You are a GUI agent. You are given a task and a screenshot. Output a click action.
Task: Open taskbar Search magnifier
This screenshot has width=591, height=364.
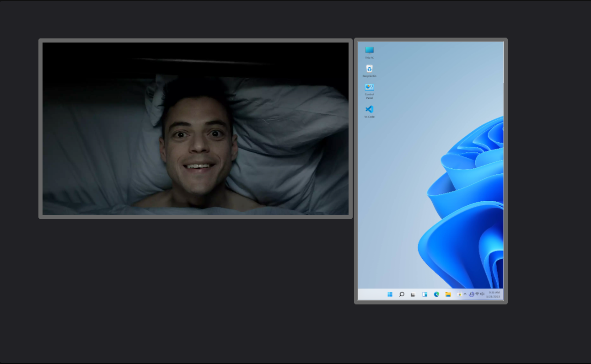[x=402, y=294]
